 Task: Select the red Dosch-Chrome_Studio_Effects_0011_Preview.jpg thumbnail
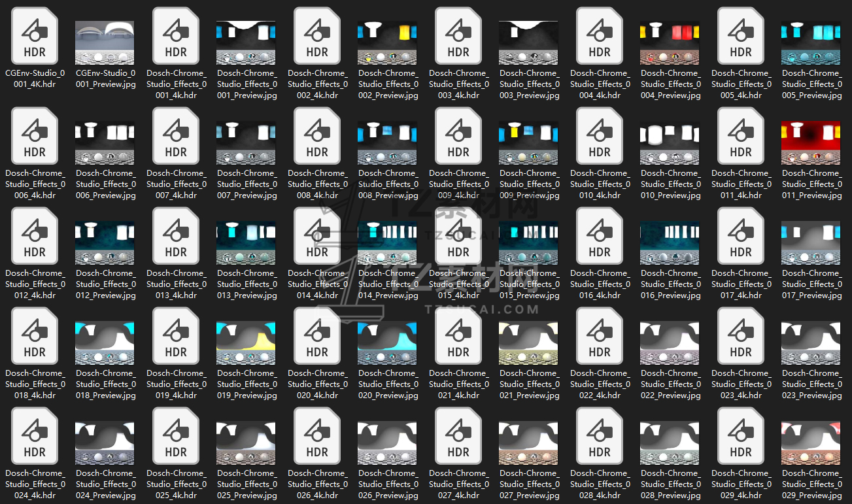811,143
